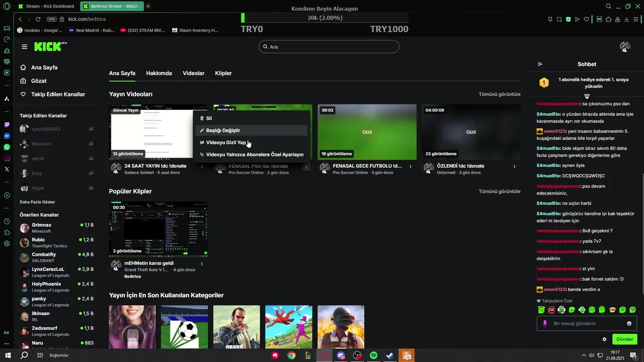Open the 36:03 FENASAL GECE FUTBOLU thumbnail

tap(367, 132)
